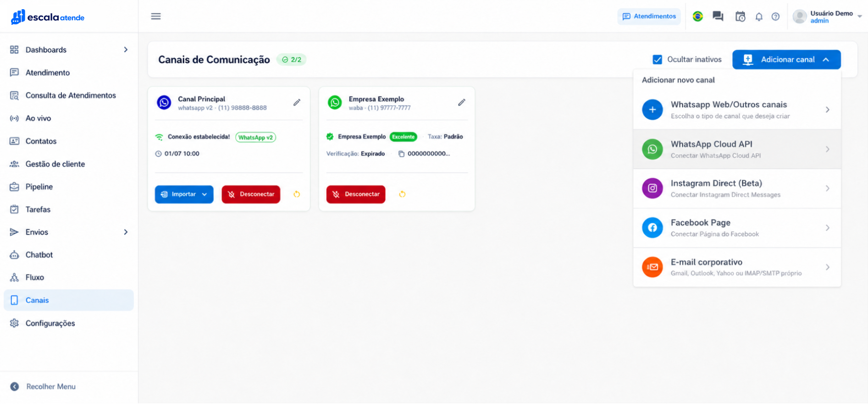Viewport: 868px width, 407px height.
Task: Select WhatsApp Cloud API option
Action: point(737,149)
